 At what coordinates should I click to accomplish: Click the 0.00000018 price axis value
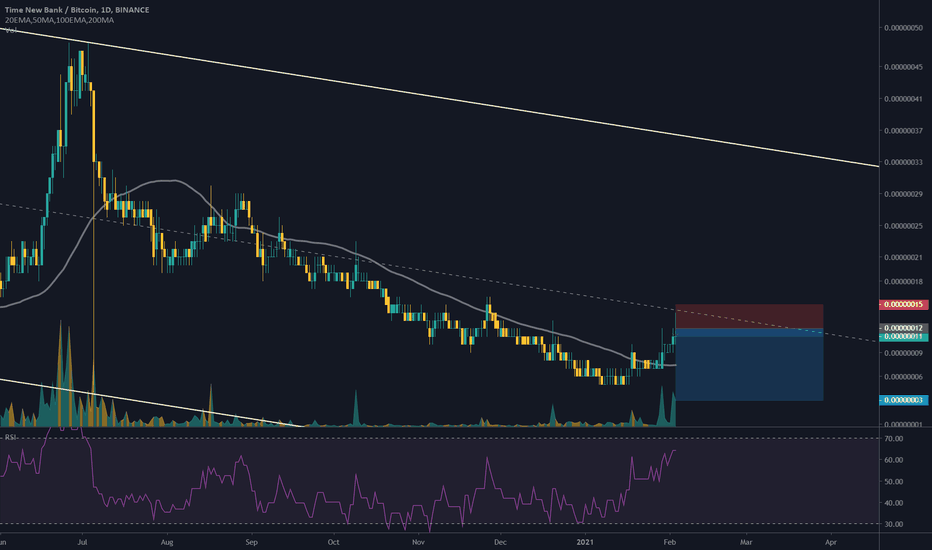[x=903, y=282]
